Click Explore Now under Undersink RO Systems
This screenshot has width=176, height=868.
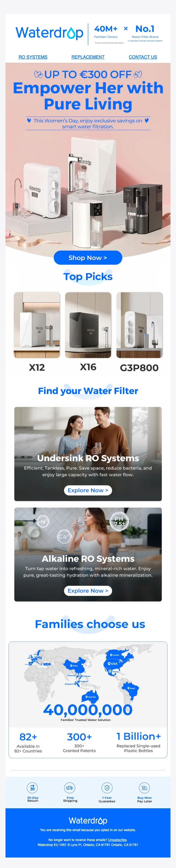click(88, 490)
